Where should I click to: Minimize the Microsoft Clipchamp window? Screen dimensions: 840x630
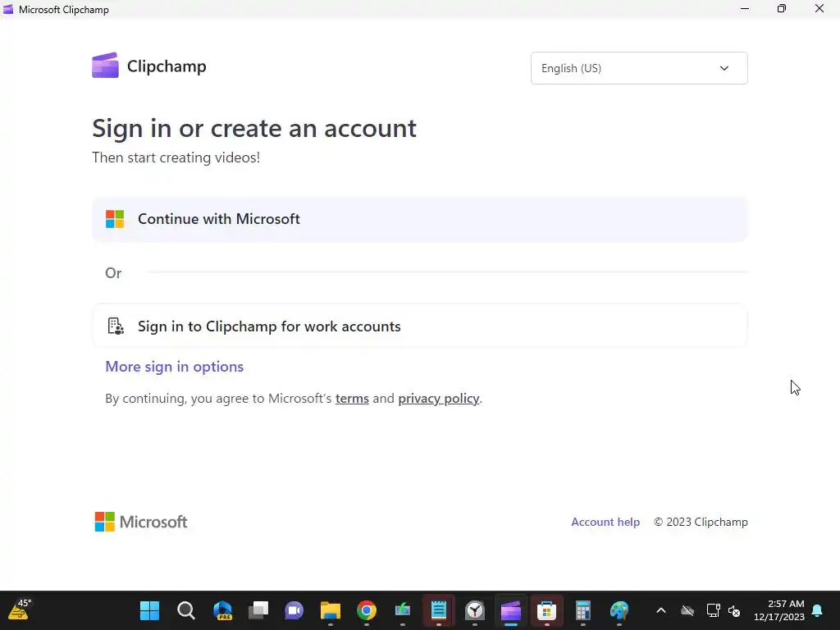pyautogui.click(x=745, y=9)
